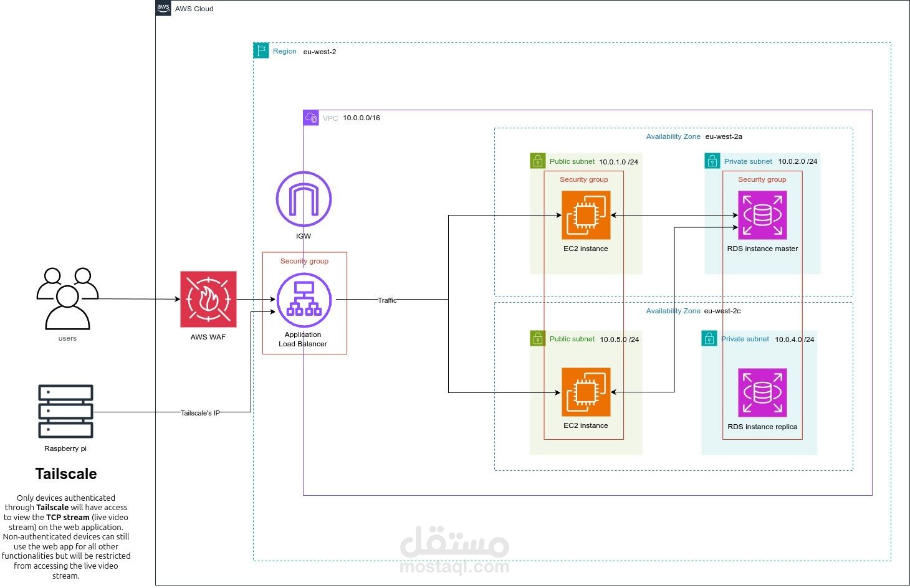The width and height of the screenshot is (910, 588).
Task: Click the VPC CIDR '10.0.0.0/16' text
Action: (x=362, y=118)
